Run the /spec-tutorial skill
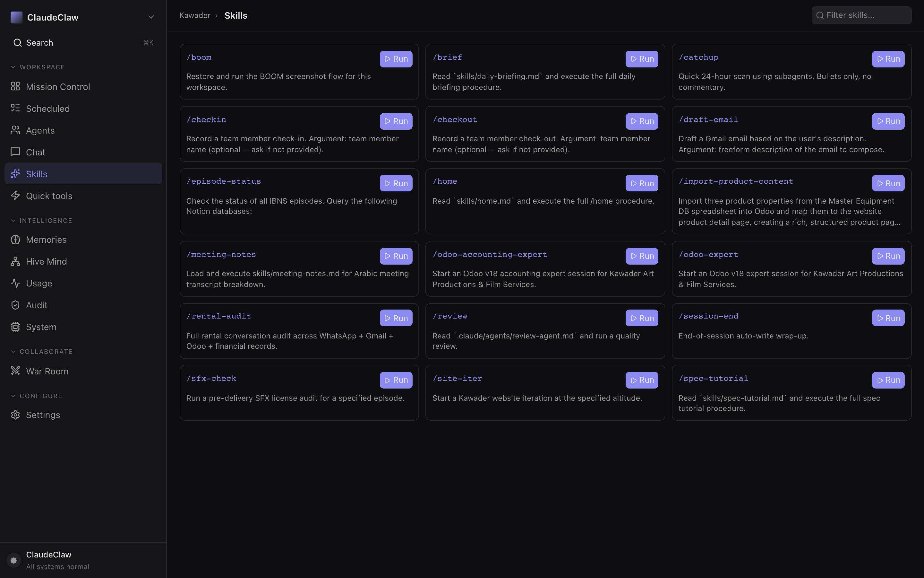This screenshot has height=578, width=924. tap(888, 380)
